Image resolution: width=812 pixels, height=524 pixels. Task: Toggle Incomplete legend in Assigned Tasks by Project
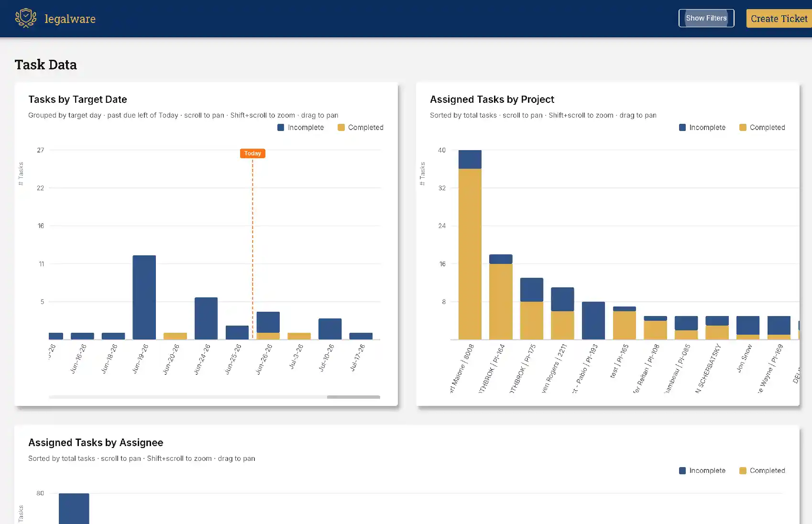(702, 127)
